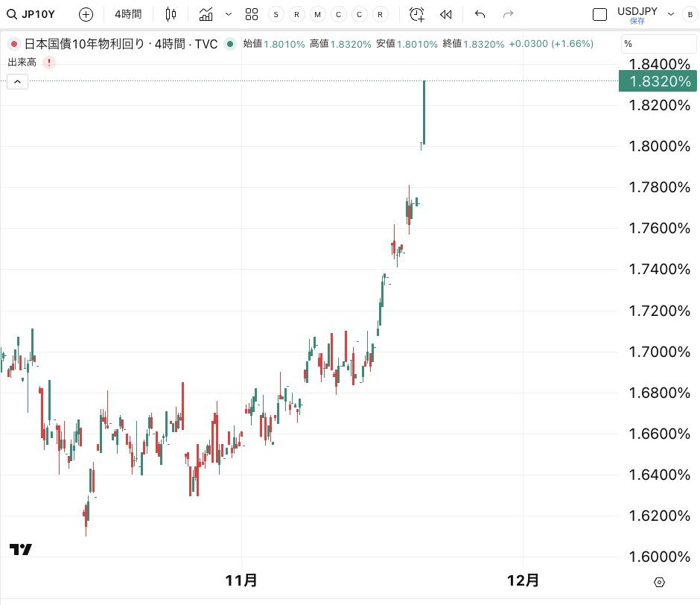Click the 出来高 volume indicator label
Image resolution: width=700 pixels, height=605 pixels.
22,62
